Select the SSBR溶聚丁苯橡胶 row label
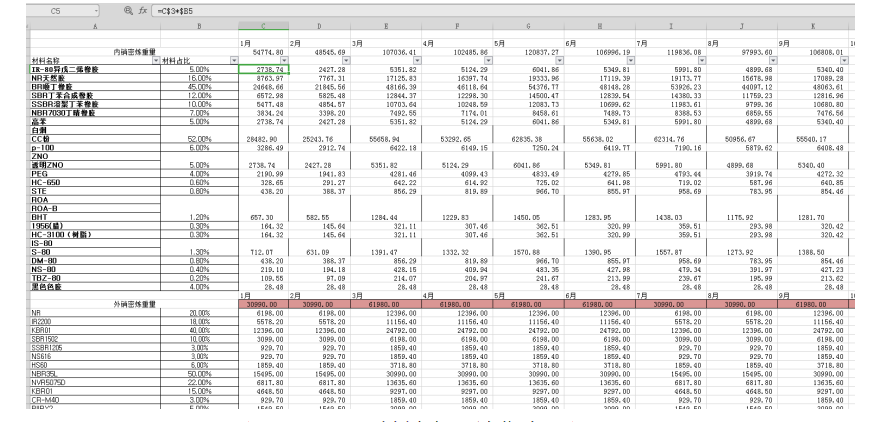 (95, 104)
